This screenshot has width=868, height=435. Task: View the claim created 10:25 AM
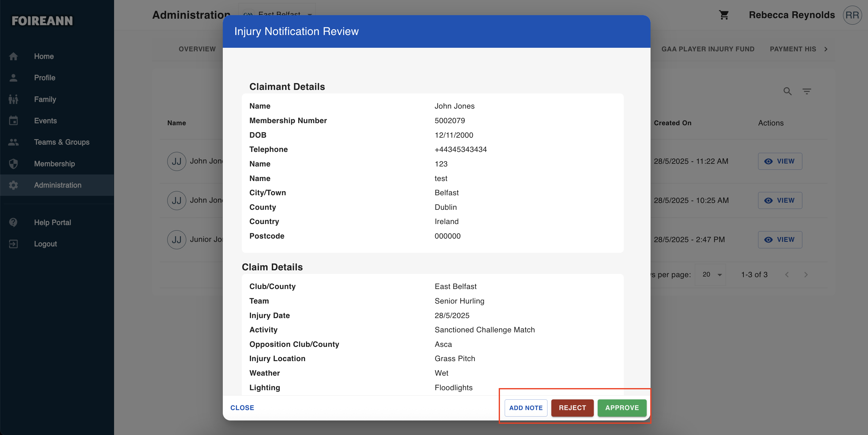[x=780, y=201]
